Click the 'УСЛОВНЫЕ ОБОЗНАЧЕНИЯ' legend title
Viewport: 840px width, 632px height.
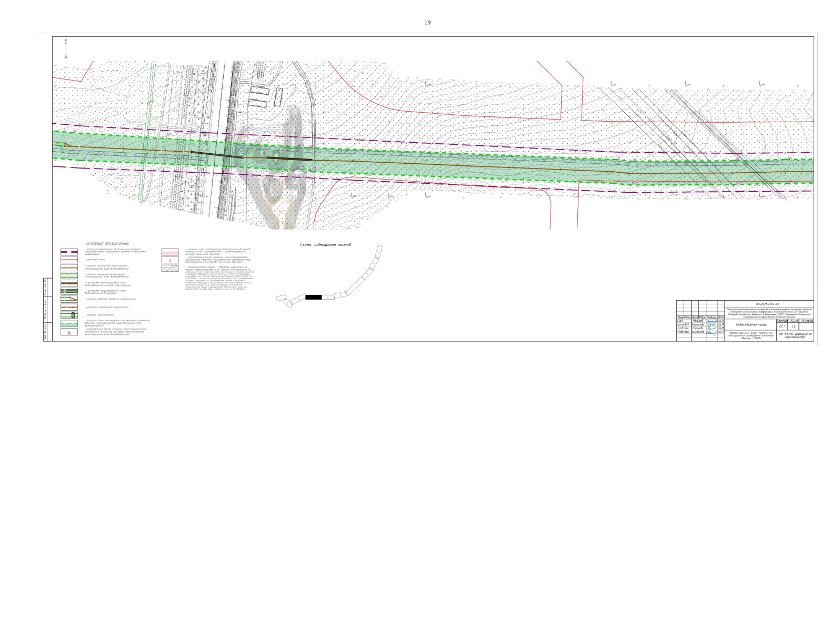pos(107,244)
